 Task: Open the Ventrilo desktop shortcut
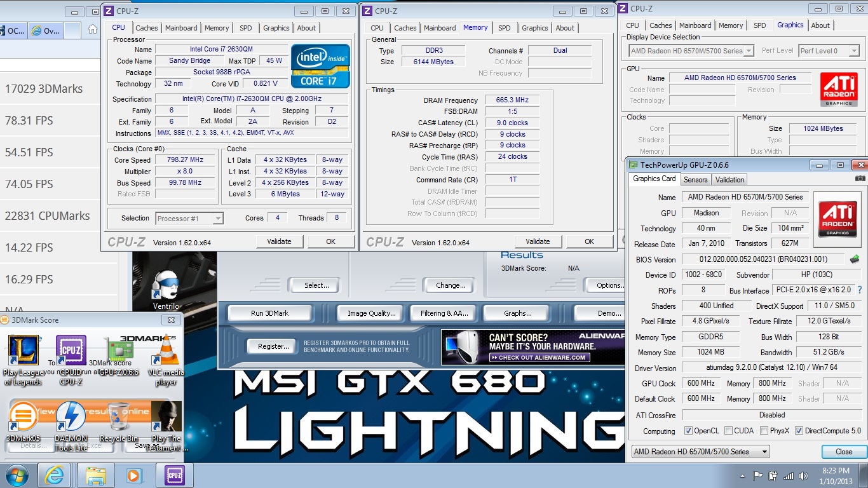166,289
